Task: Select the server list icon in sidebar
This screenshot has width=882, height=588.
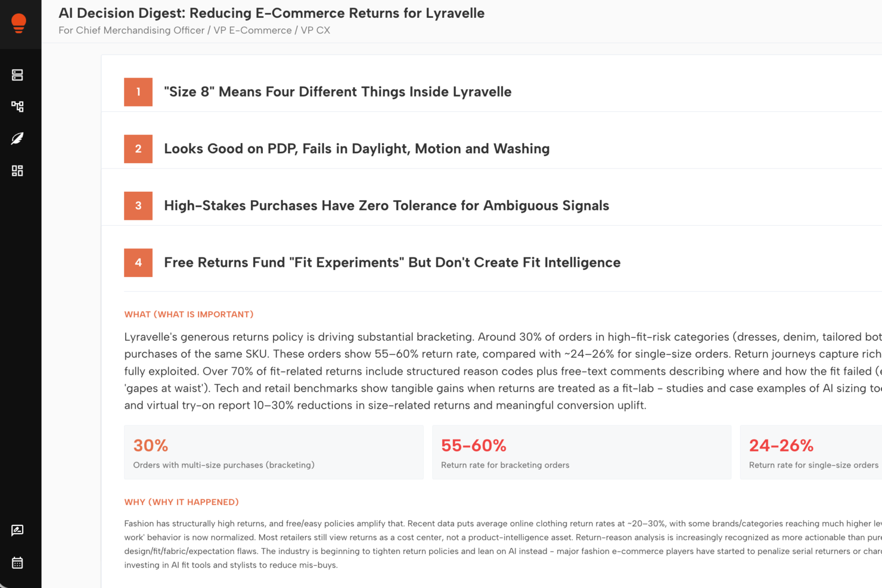Action: click(17, 74)
